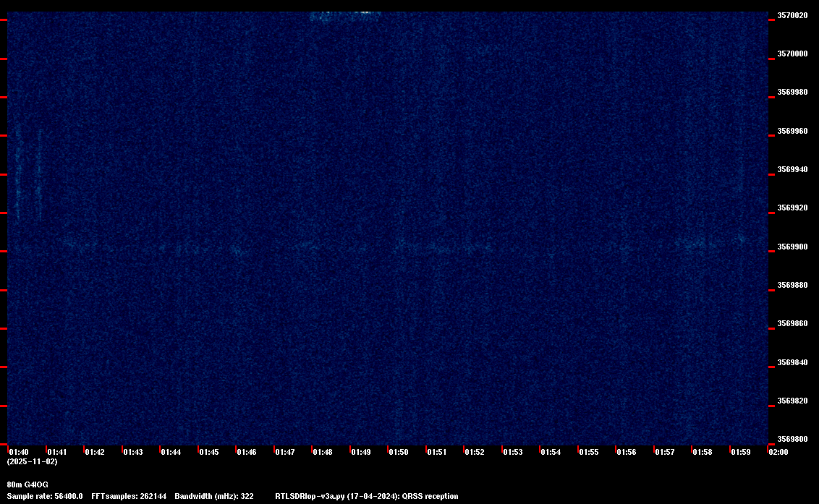
Task: Click the 02:00 time axis label
Action: coord(778,452)
